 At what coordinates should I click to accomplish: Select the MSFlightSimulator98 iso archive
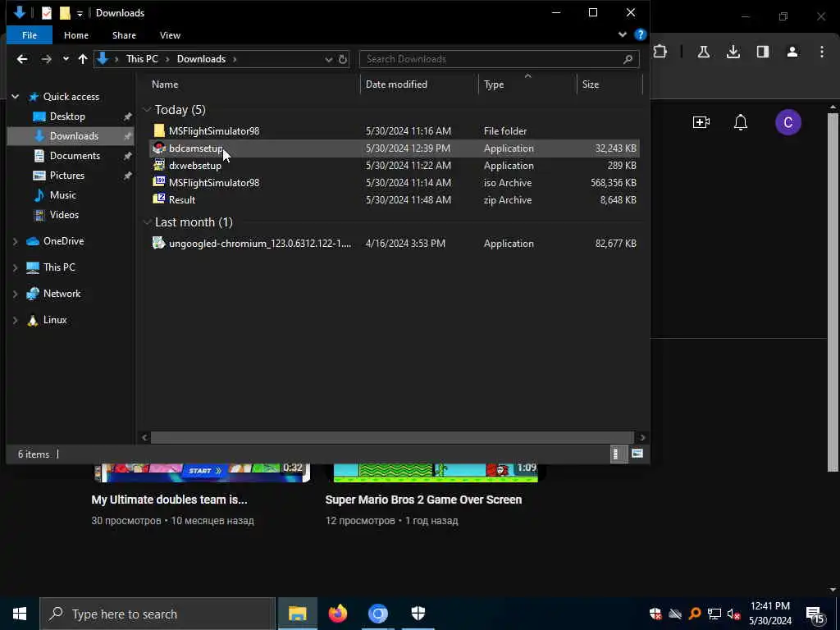(395, 183)
